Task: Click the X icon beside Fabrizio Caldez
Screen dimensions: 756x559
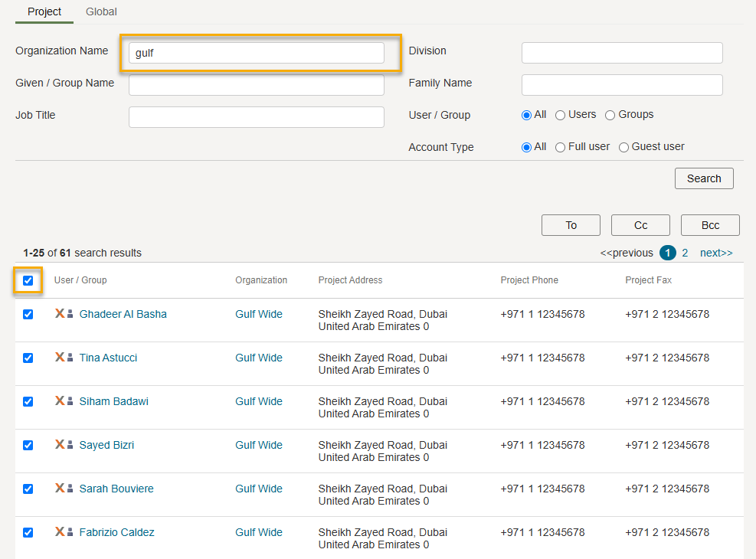Action: coord(60,531)
